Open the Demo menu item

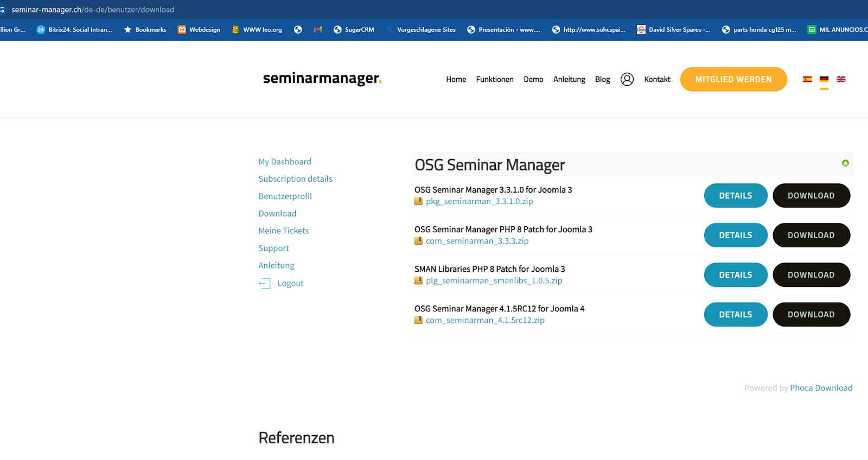533,79
